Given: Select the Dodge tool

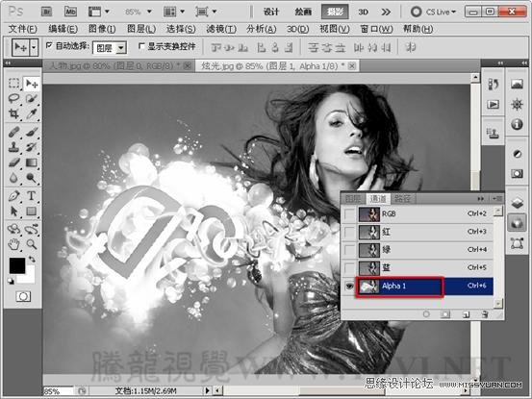Looking at the screenshot, I should tap(32, 178).
